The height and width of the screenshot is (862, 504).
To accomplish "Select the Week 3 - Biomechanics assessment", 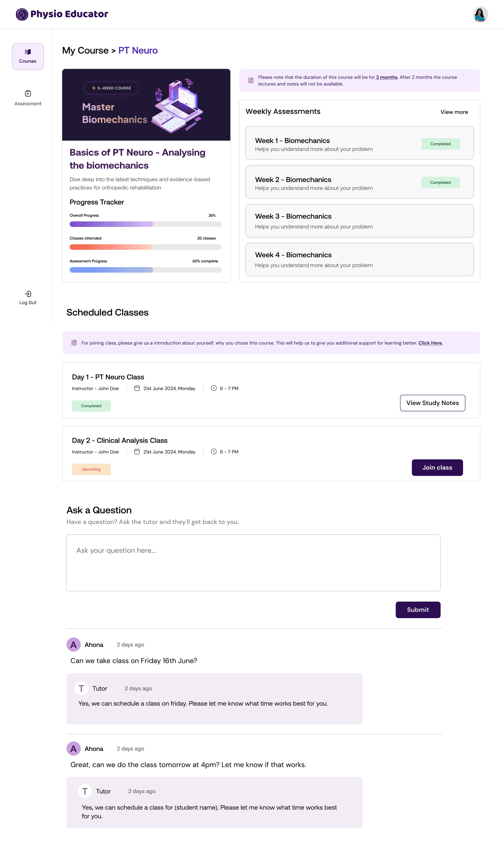I will (x=359, y=221).
